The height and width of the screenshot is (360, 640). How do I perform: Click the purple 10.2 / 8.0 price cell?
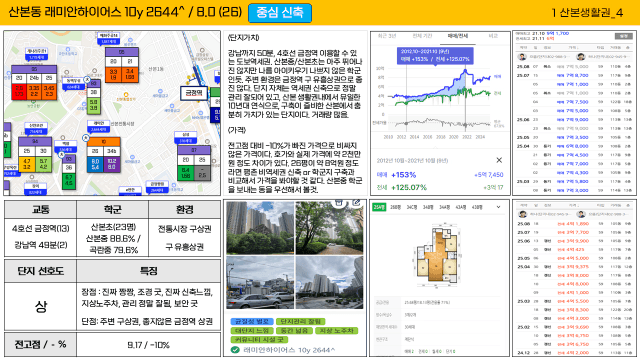click(112, 164)
